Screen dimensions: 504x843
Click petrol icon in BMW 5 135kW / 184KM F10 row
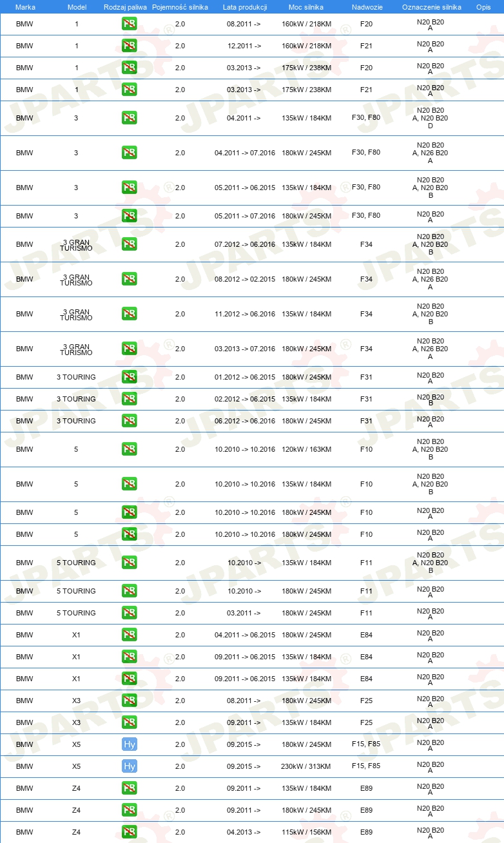pyautogui.click(x=130, y=484)
